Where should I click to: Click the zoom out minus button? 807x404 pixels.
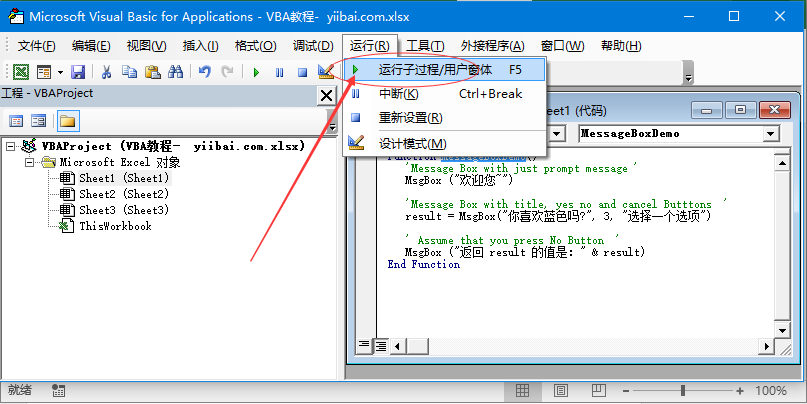[626, 391]
